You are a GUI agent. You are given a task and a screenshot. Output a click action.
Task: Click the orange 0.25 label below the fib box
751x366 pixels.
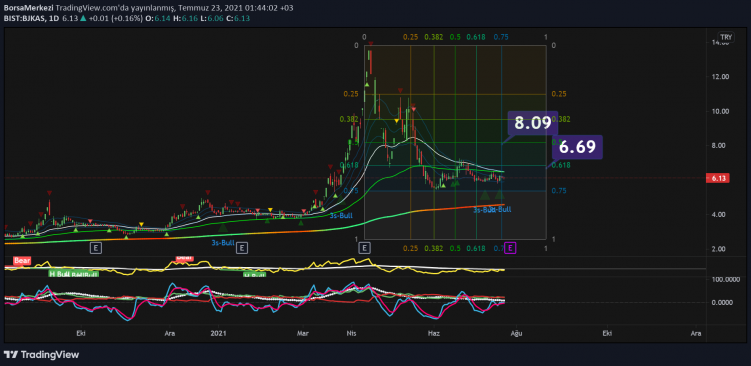(x=410, y=248)
